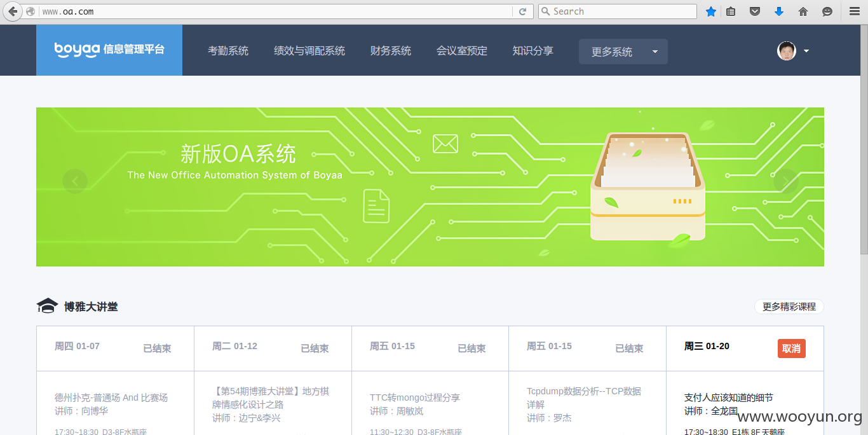This screenshot has height=435, width=868.
Task: Open course 德州扑克-普通场 And 比赛场
Action: click(x=111, y=397)
